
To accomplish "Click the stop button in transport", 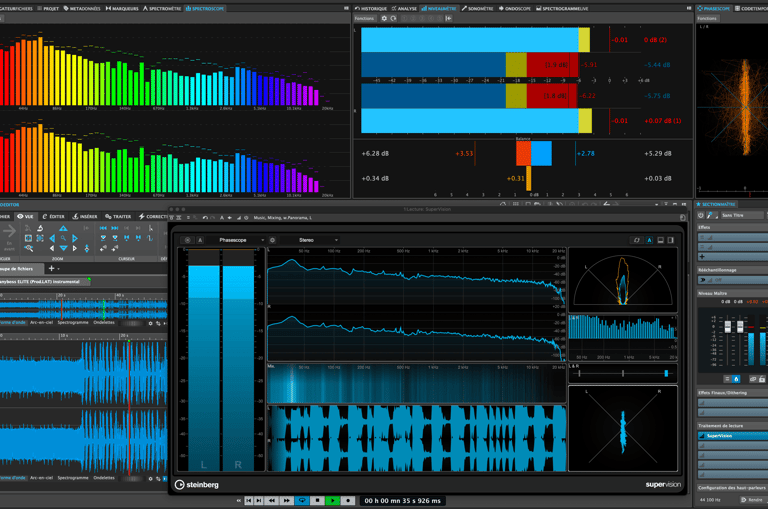I will (317, 501).
